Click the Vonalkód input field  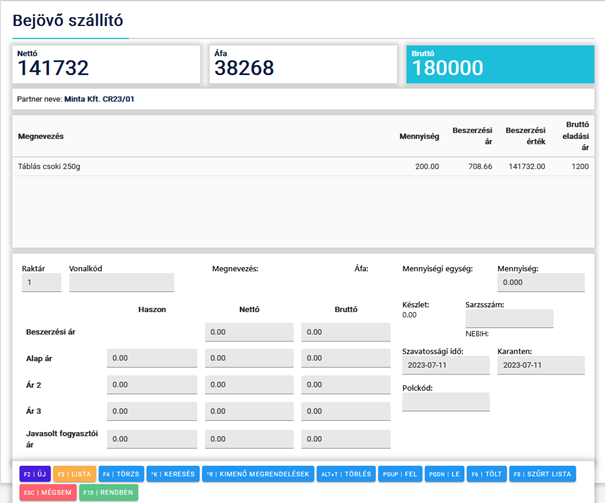click(x=121, y=283)
